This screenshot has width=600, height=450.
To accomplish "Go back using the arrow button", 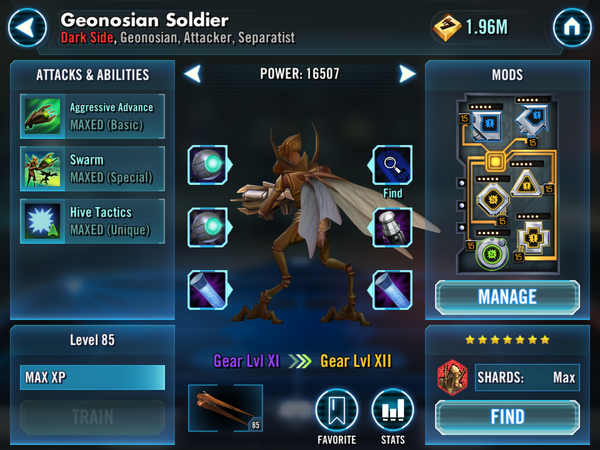I will [x=27, y=28].
